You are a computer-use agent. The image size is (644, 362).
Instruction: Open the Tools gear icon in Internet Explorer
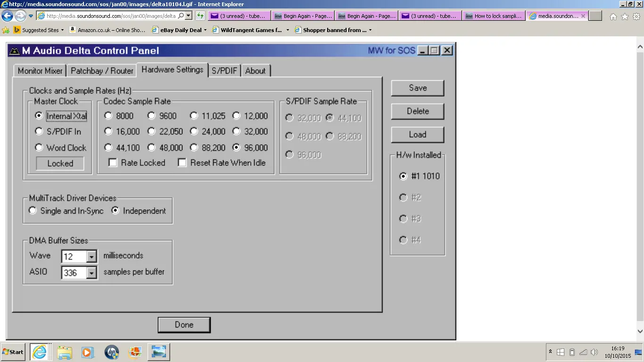[x=636, y=16]
